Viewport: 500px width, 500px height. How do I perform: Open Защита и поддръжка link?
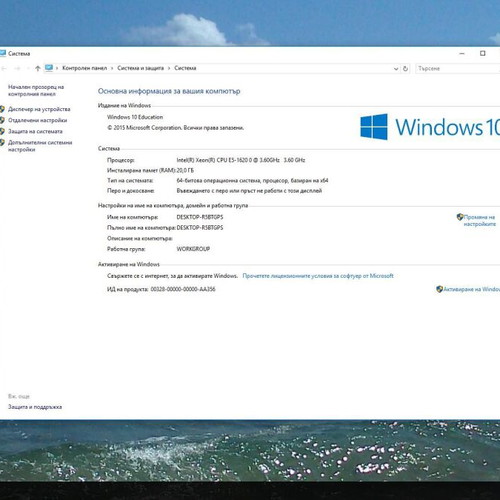[x=35, y=407]
